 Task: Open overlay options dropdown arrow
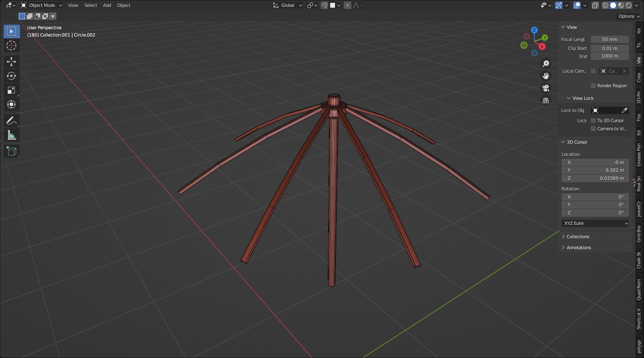coord(585,5)
